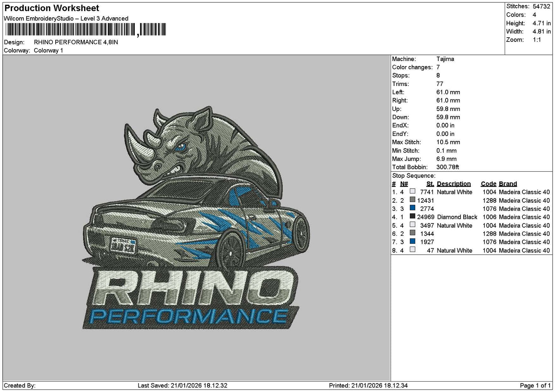Select the white swatch in the 47-stitch row
Image resolution: width=555 pixels, height=392 pixels.
[x=413, y=250]
